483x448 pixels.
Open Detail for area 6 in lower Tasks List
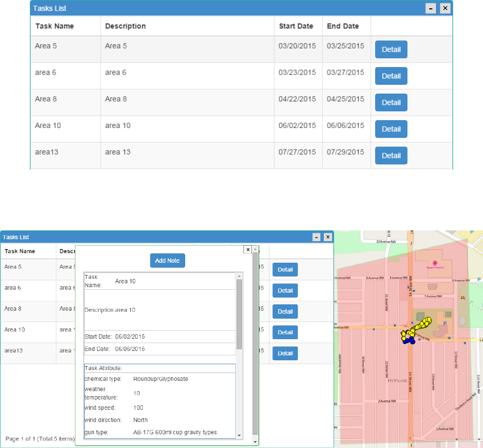point(285,291)
